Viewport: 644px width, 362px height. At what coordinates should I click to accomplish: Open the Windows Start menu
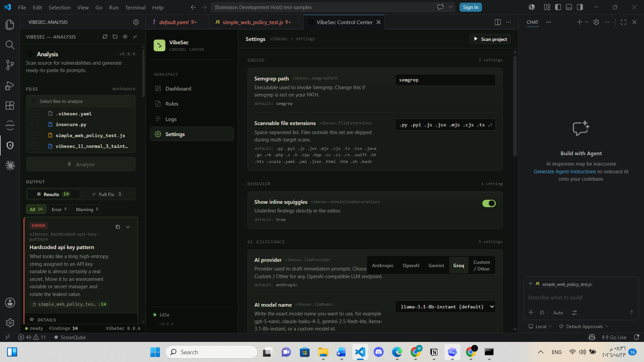[155, 352]
